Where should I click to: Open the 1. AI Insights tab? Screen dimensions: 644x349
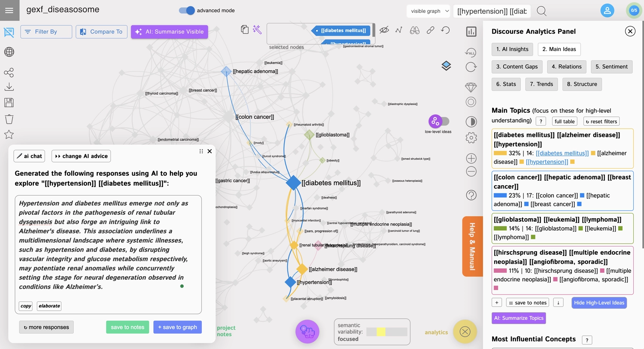[x=512, y=49]
